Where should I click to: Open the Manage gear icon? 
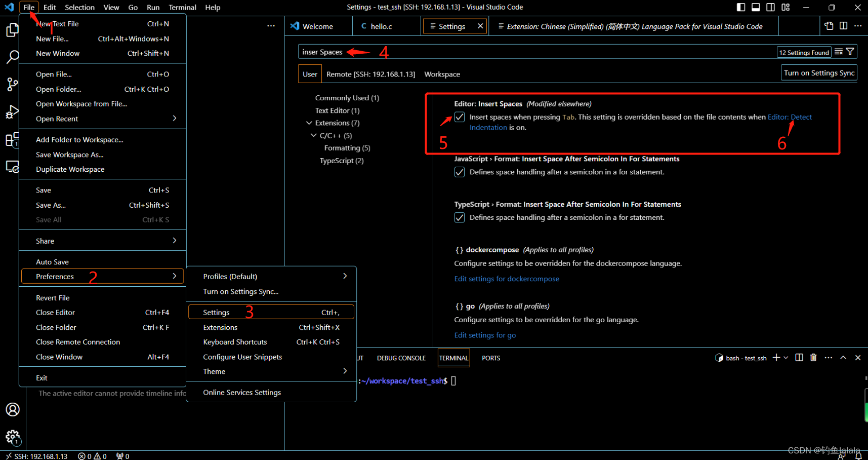click(x=13, y=437)
